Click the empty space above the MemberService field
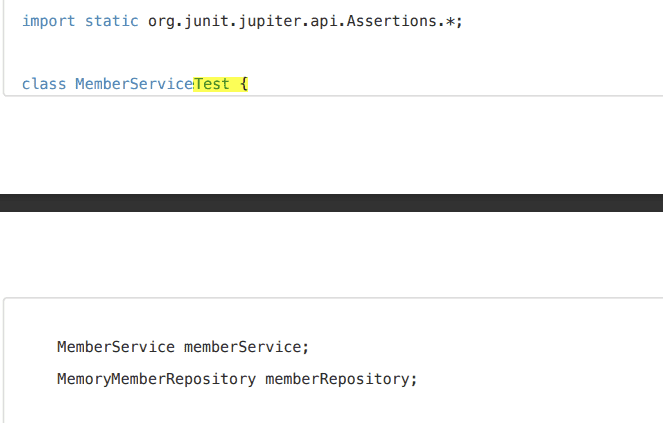The image size is (663, 423). (x=200, y=318)
